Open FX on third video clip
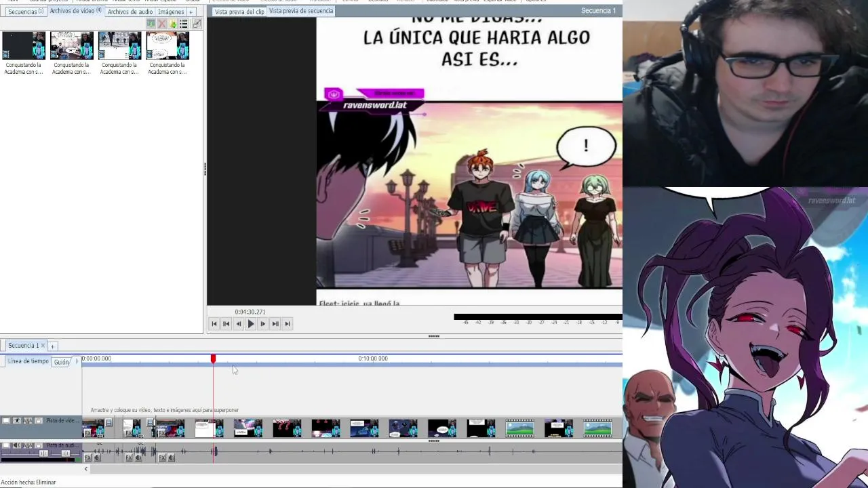The height and width of the screenshot is (488, 868). [161, 434]
